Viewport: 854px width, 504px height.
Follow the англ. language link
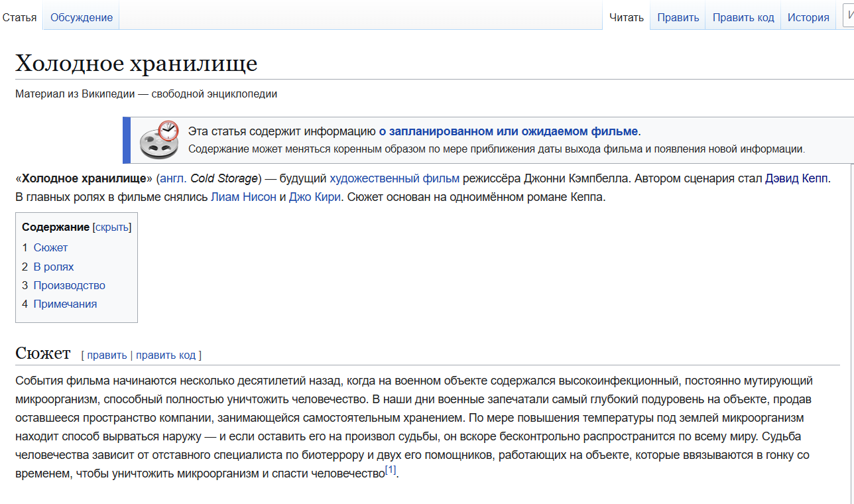coord(174,178)
